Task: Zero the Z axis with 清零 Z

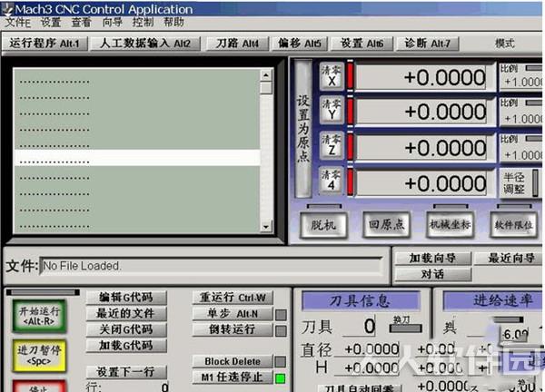Action: tap(332, 145)
